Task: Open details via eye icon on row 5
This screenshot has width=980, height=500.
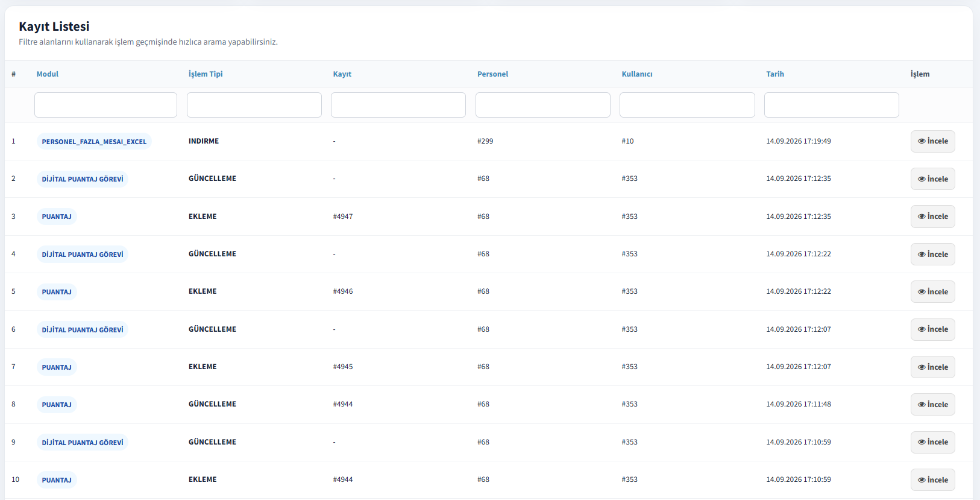Action: pyautogui.click(x=922, y=292)
